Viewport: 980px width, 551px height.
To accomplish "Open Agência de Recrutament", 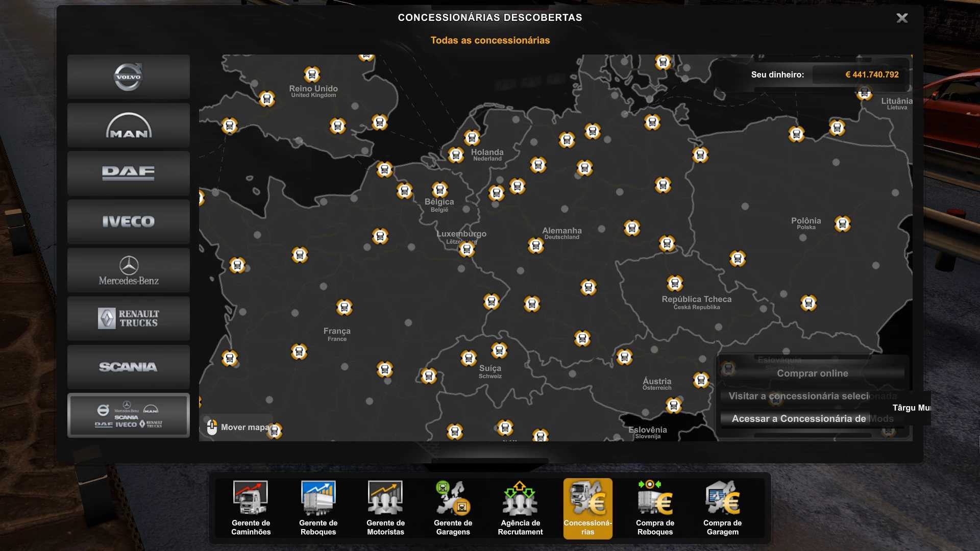I will (520, 508).
